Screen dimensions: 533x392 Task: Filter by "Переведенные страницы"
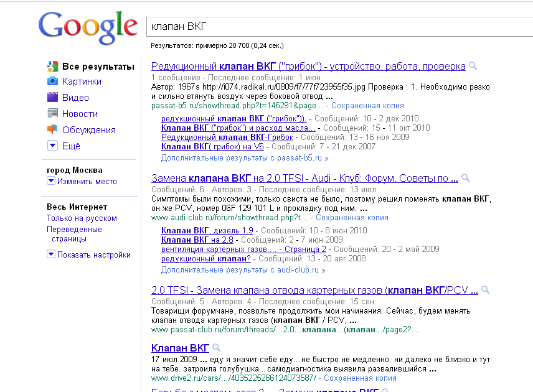(74, 234)
